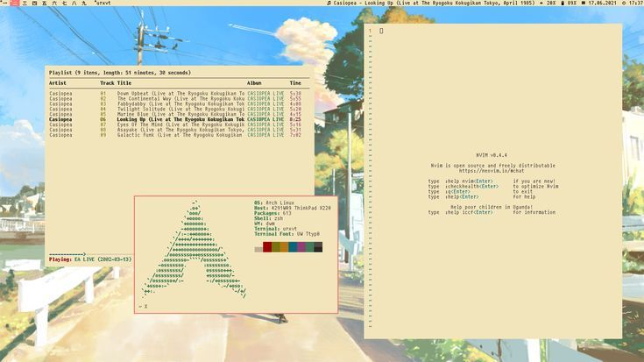This screenshot has width=644, height=362.
Task: Click the now-playing Casiopea title in the status bar
Action: [x=434, y=3]
